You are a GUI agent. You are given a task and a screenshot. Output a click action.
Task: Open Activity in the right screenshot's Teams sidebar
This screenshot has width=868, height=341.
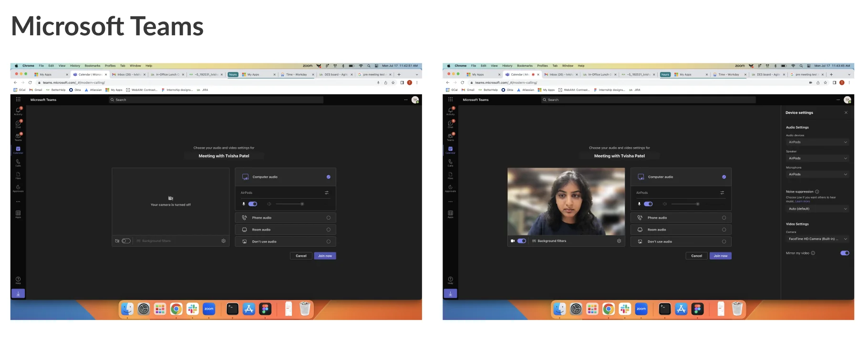point(450,111)
